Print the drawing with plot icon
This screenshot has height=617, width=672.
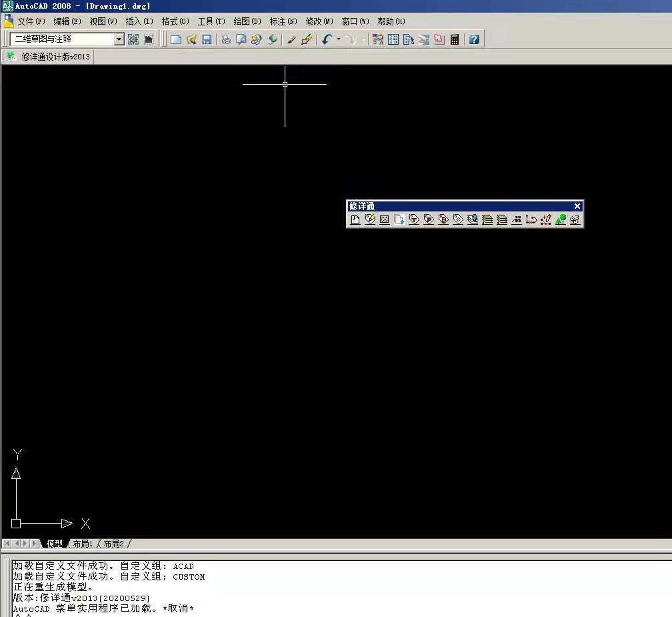coord(226,39)
